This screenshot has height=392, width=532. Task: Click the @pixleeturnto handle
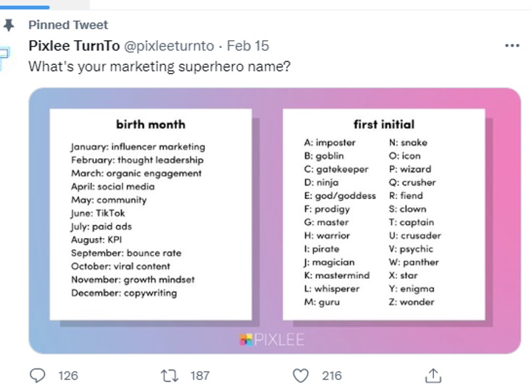coord(169,46)
